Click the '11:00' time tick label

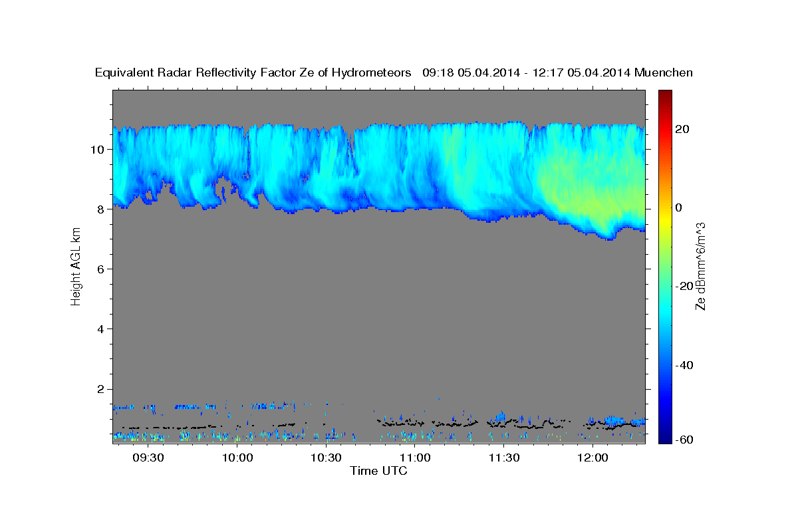coord(415,458)
